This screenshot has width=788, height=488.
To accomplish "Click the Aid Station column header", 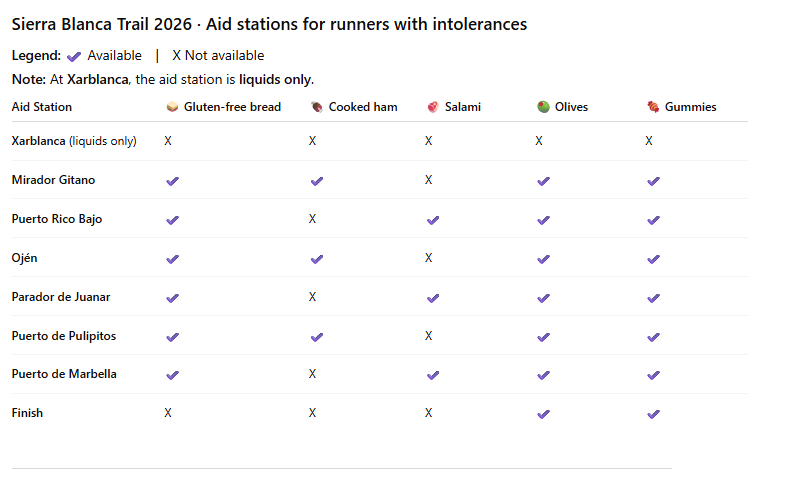I will tap(42, 107).
